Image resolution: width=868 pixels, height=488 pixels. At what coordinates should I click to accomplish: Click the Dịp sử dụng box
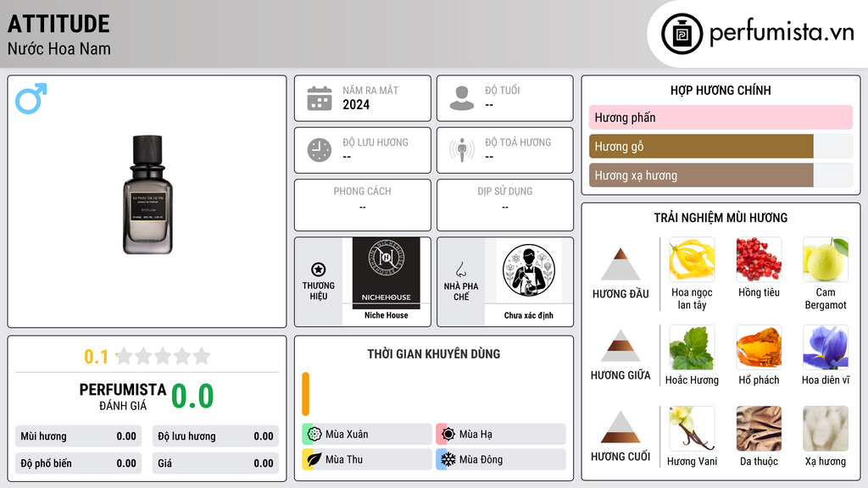(x=505, y=205)
